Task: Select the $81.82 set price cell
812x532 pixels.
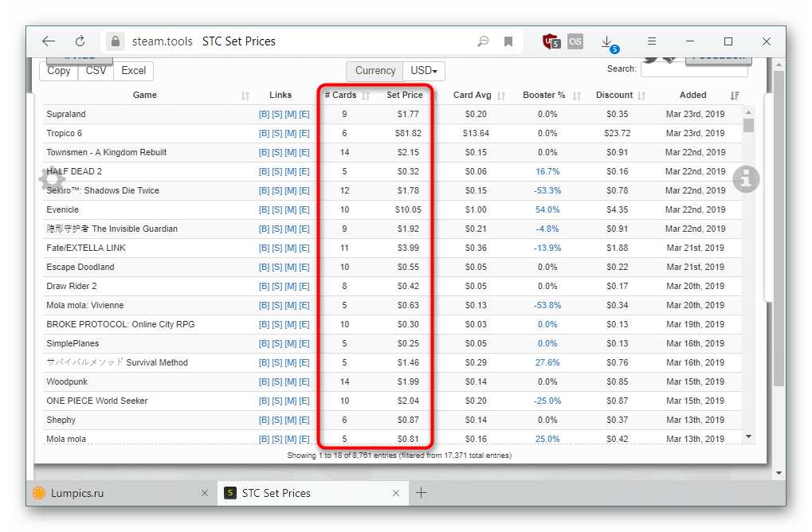Action: 408,134
